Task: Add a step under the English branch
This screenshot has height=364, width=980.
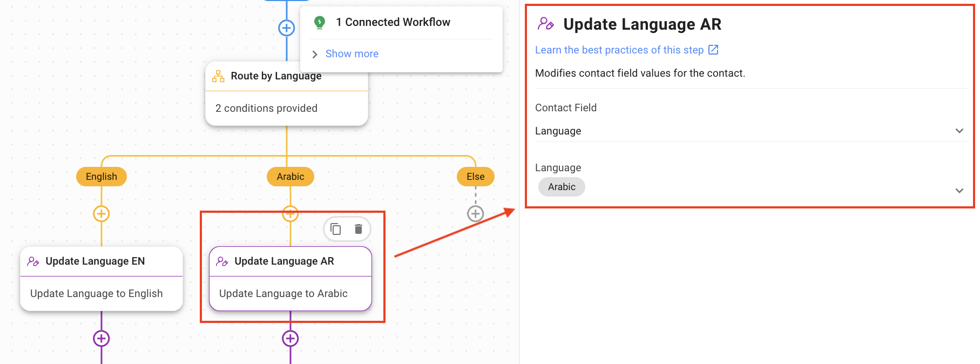Action: (102, 214)
